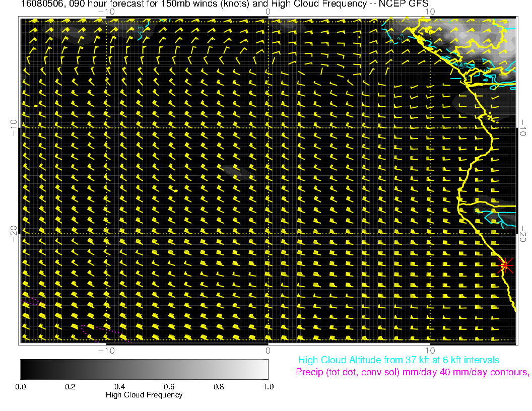532x411 pixels.
Task: Click the magenta 'Precip' legend text
Action: tap(412, 372)
